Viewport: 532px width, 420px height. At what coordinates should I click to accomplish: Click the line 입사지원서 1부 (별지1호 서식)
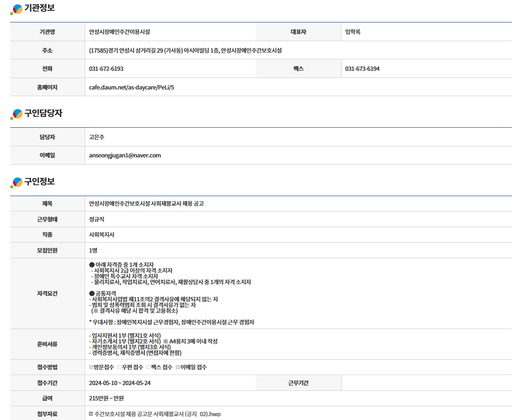click(x=126, y=335)
